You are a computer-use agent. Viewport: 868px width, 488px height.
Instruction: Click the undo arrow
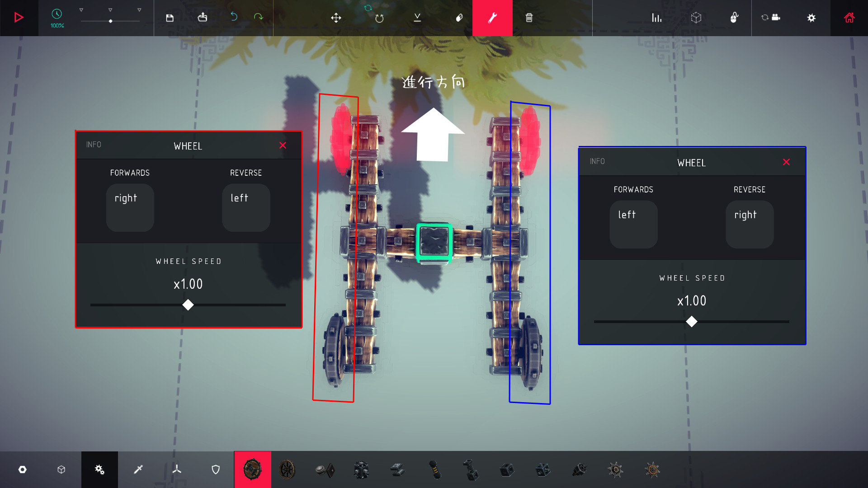click(x=234, y=17)
